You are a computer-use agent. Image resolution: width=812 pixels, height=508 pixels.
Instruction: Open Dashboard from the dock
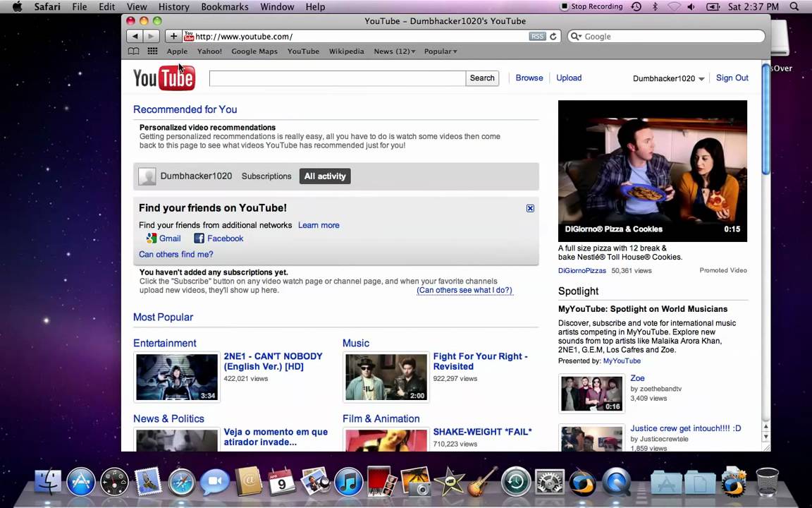[114, 482]
